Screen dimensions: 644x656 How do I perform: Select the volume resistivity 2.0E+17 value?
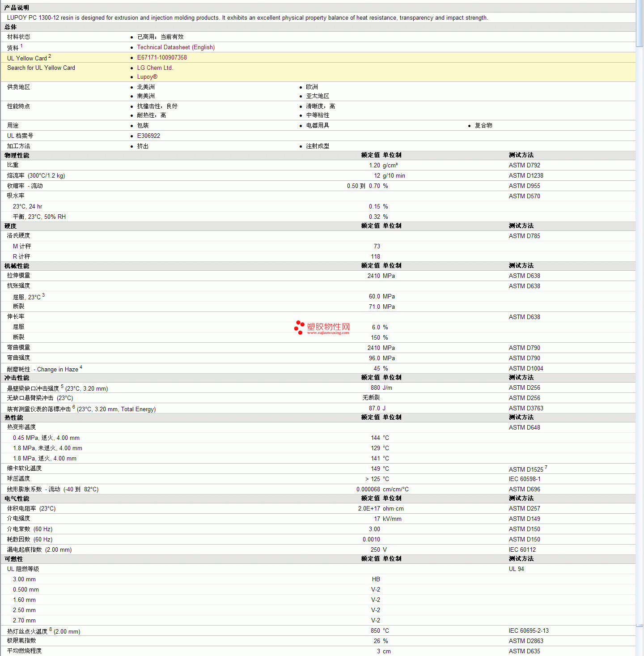(369, 508)
